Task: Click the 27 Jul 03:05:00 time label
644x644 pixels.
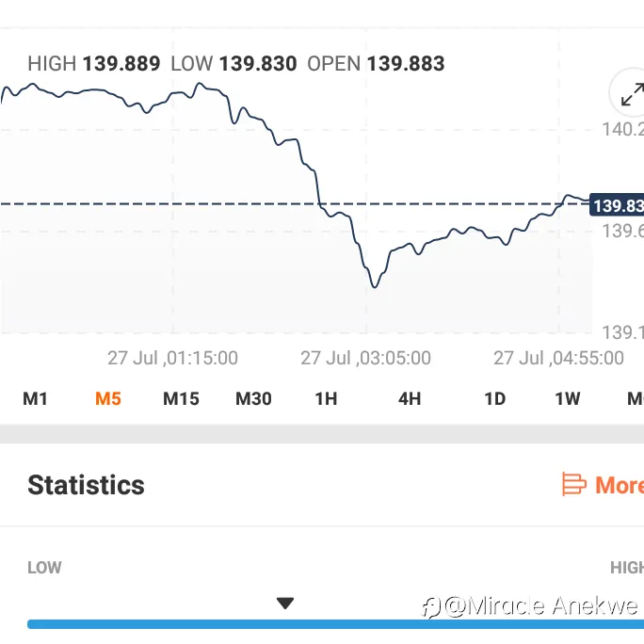Action: 365,358
